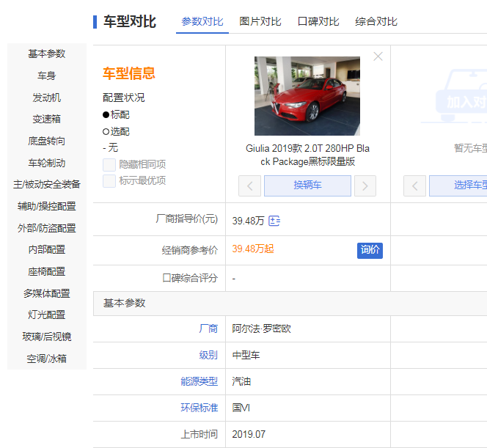Tick the 标示最优项 checkbox
This screenshot has width=487, height=448.
(109, 181)
